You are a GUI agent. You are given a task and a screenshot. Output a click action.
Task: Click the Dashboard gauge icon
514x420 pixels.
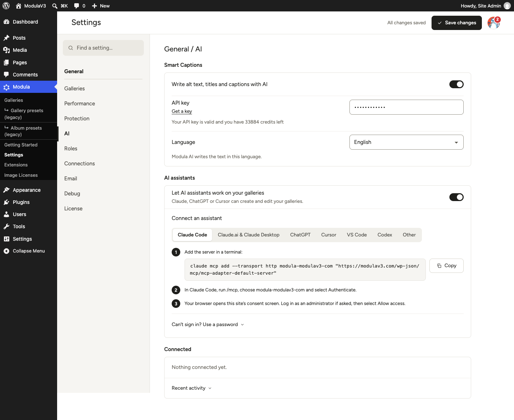[x=6, y=22]
